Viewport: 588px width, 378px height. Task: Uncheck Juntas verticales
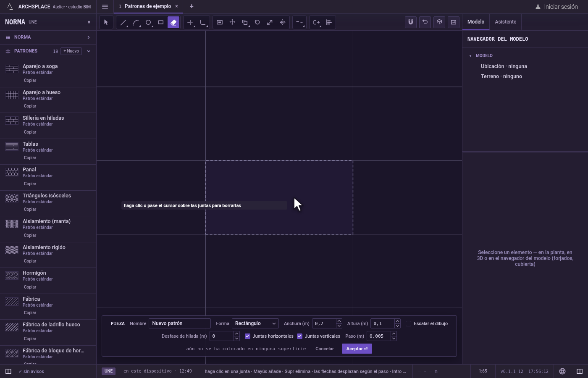[x=299, y=336]
